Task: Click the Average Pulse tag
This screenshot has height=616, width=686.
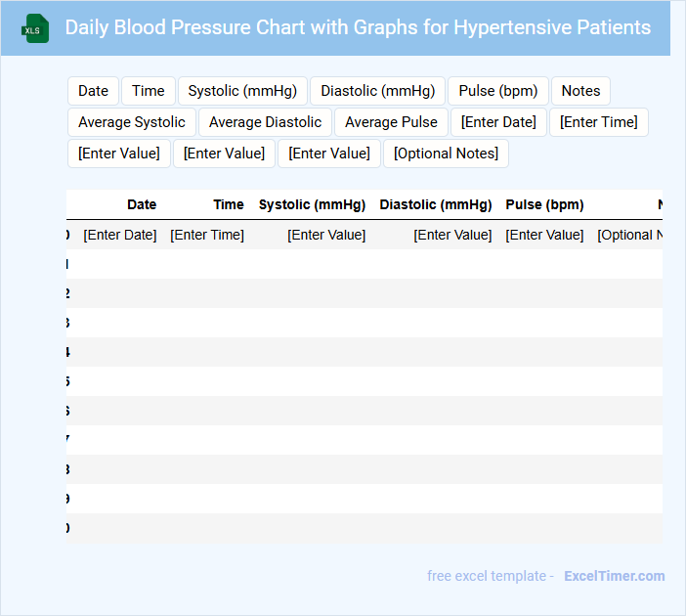Action: (391, 122)
